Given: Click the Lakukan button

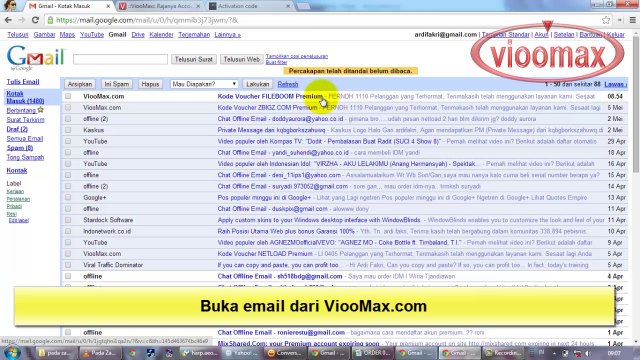Looking at the screenshot, I should click(x=258, y=84).
